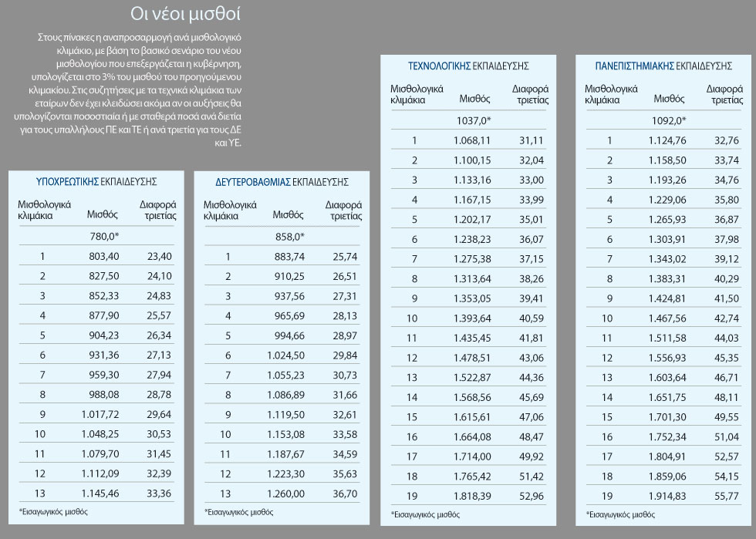Click the Διαφορά τριετίας header in the technological table

[531, 95]
